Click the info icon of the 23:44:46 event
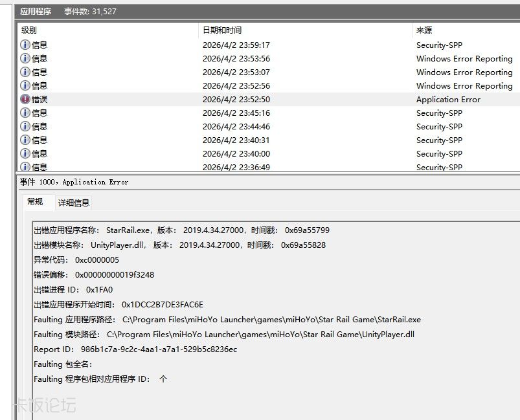This screenshot has height=420, width=520. (25, 127)
